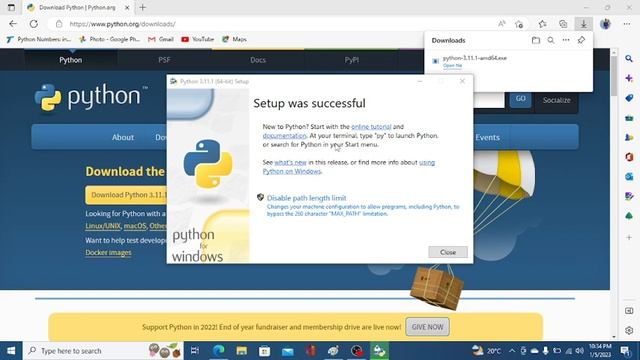Click Open file under python-3.11.1-amd64.exe

452,66
